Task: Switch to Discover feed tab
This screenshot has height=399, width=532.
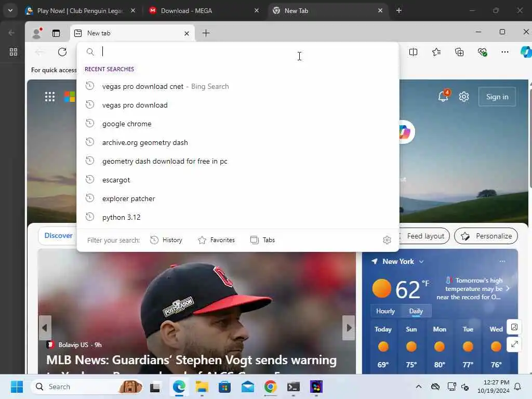Action: (x=58, y=235)
